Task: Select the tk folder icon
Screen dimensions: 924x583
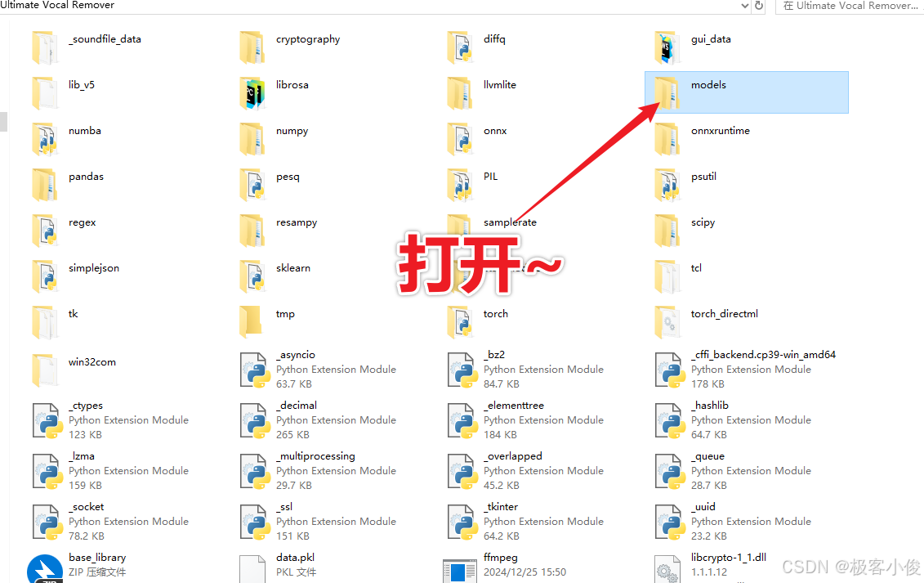Action: 46,321
